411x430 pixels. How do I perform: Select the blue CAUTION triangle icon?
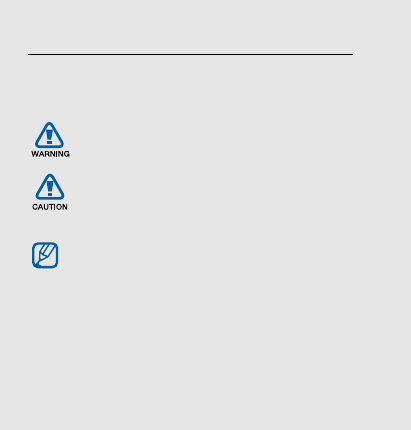coord(50,187)
